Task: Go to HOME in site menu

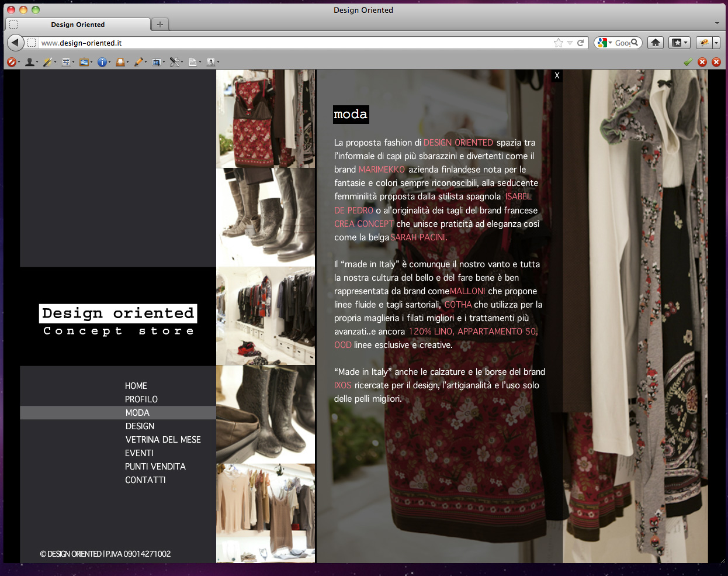Action: coord(136,386)
